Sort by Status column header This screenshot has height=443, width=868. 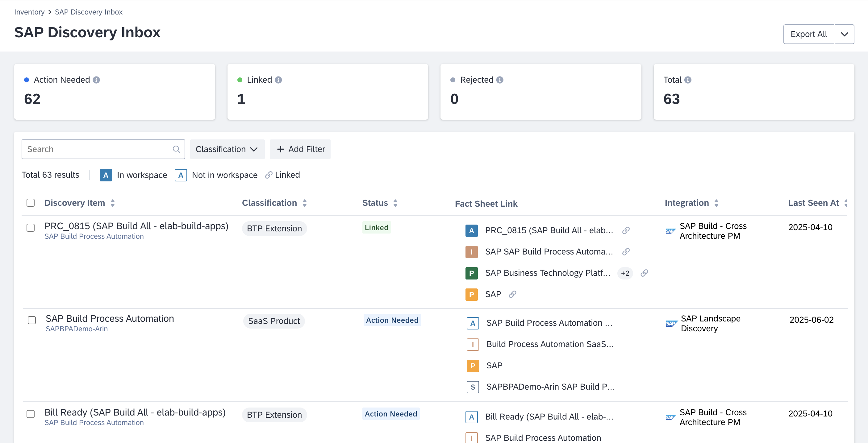pyautogui.click(x=380, y=203)
